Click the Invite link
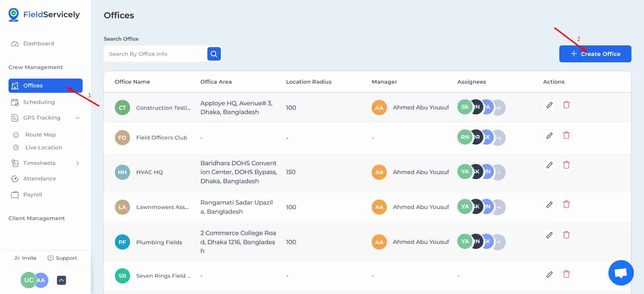This screenshot has height=294, width=644. coord(25,258)
